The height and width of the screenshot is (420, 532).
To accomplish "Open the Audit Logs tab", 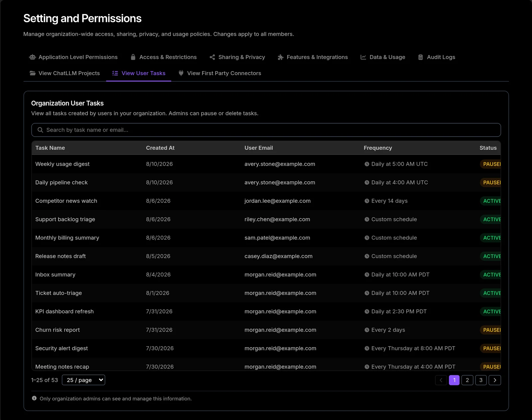I will click(x=437, y=57).
